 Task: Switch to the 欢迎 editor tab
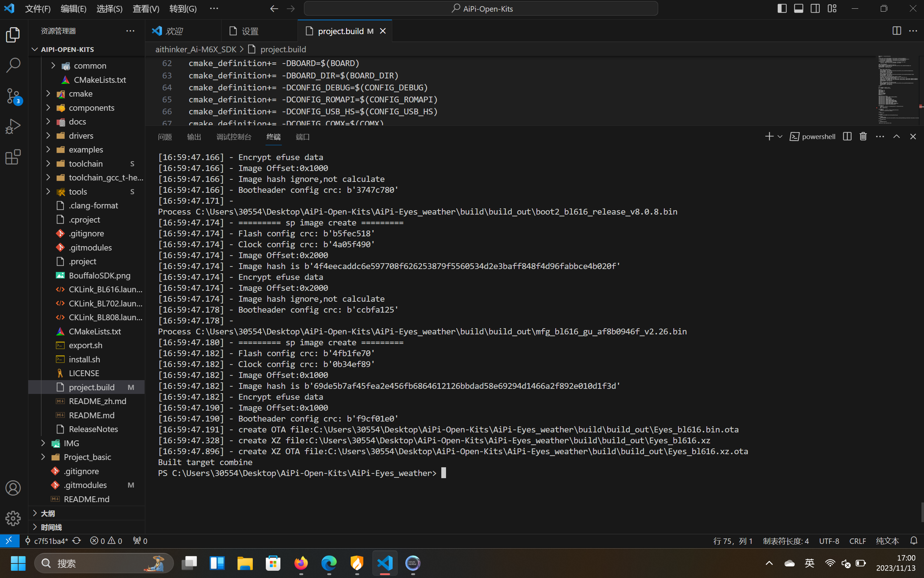(183, 30)
